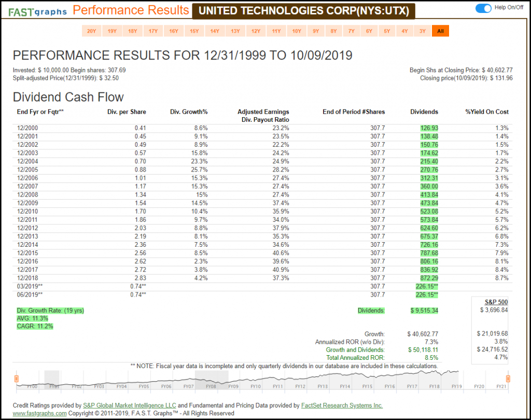Pick the 12Y time range tab
531x420 pixels.
click(x=256, y=31)
